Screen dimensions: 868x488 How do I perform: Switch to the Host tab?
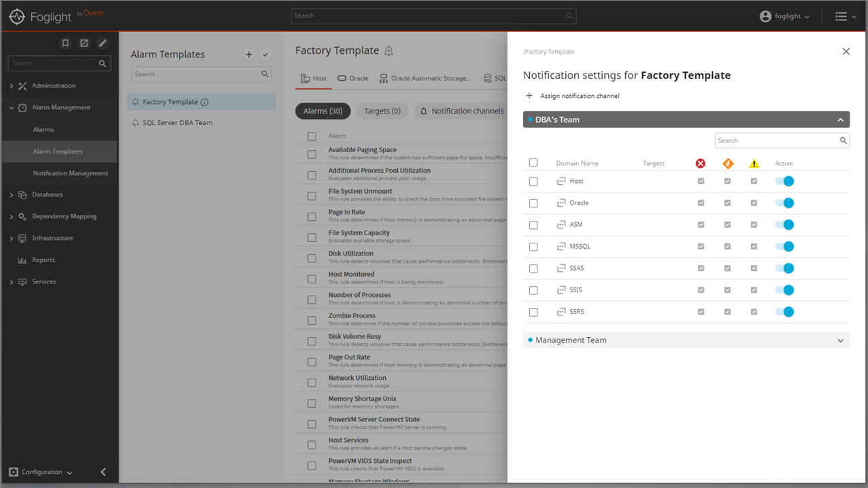(x=314, y=78)
